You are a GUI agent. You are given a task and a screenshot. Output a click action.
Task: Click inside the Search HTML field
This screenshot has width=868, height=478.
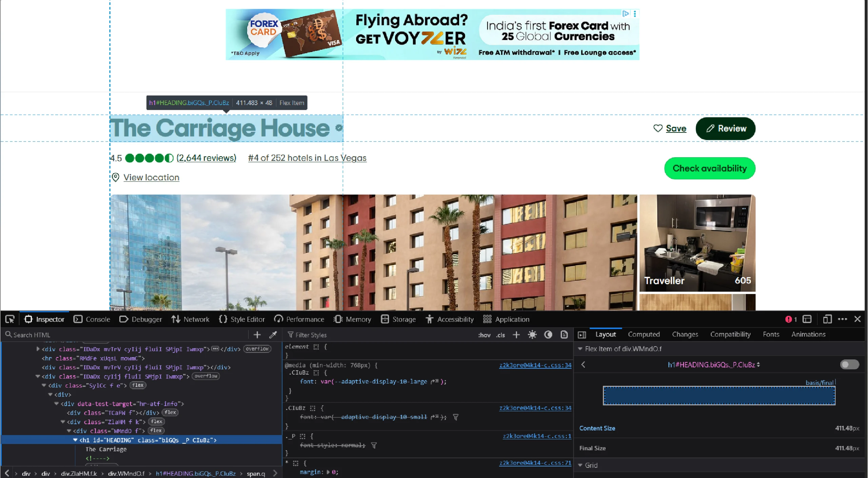pyautogui.click(x=68, y=335)
